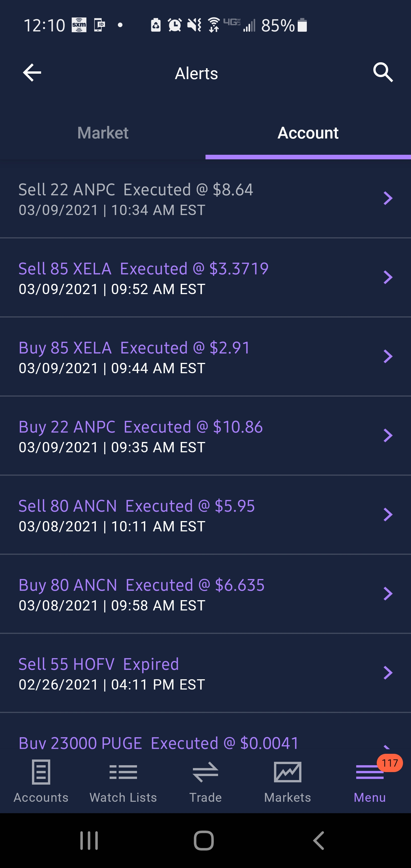
Task: Open Buy 23000 PUGE alert entry
Action: (158, 743)
